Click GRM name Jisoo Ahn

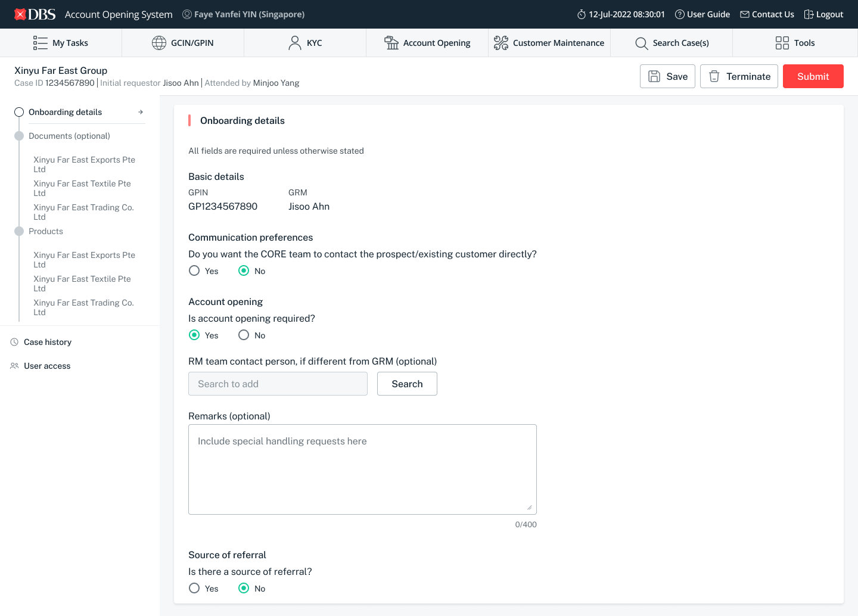309,206
